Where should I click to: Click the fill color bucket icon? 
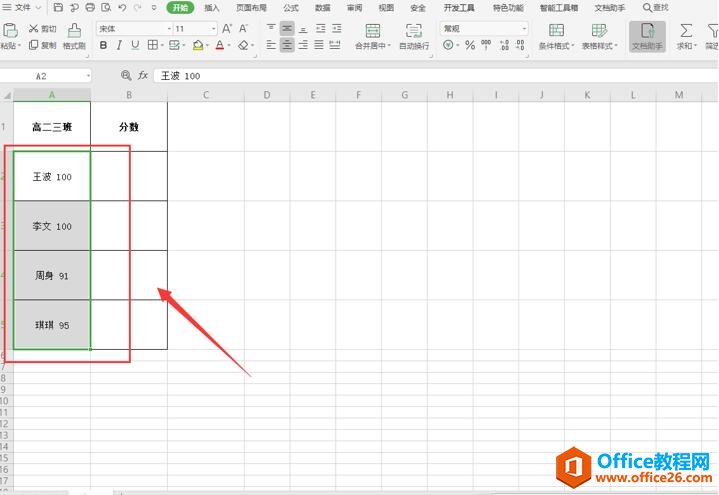point(198,45)
